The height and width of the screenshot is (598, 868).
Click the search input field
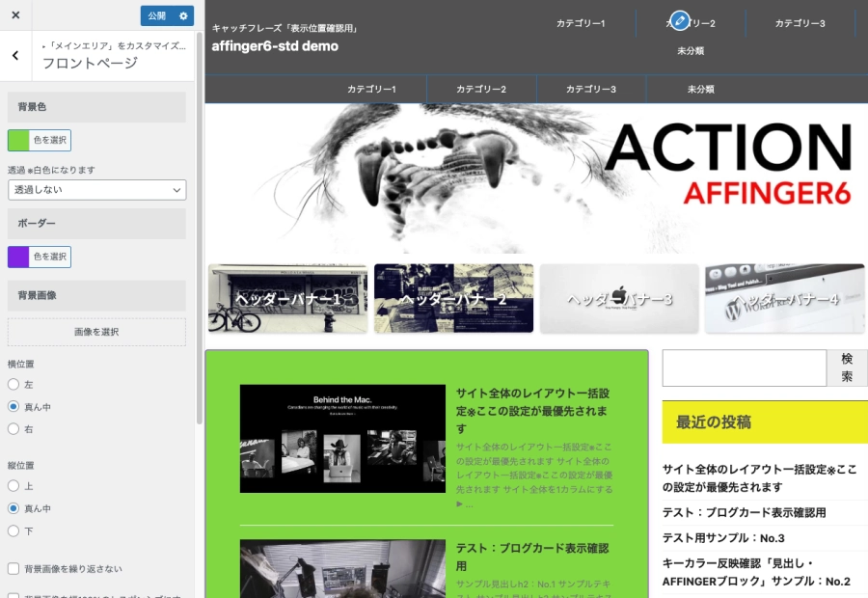(744, 367)
